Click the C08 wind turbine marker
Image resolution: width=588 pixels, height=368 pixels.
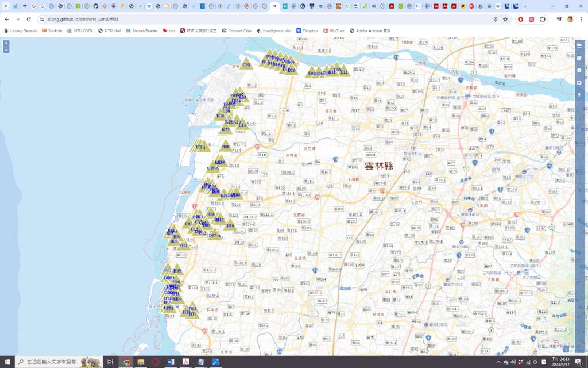(246, 64)
